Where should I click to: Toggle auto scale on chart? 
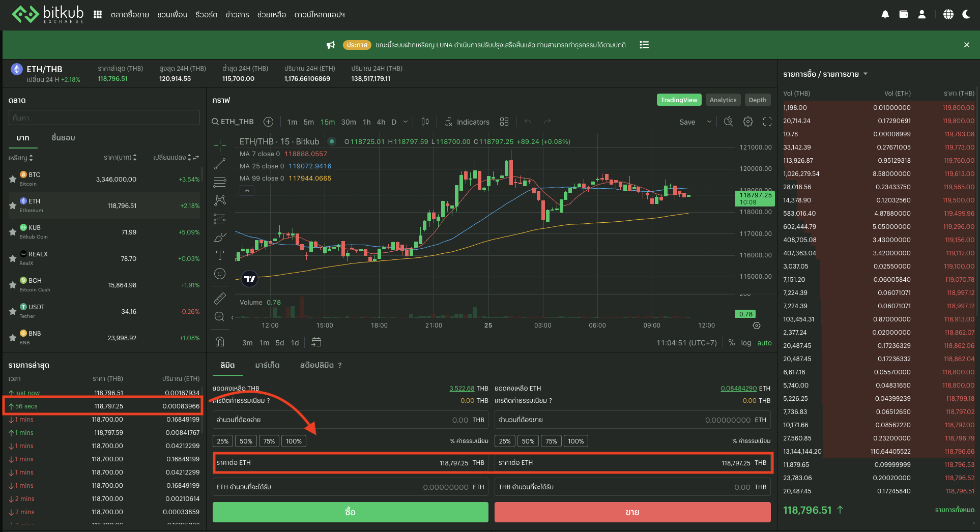[x=764, y=343]
